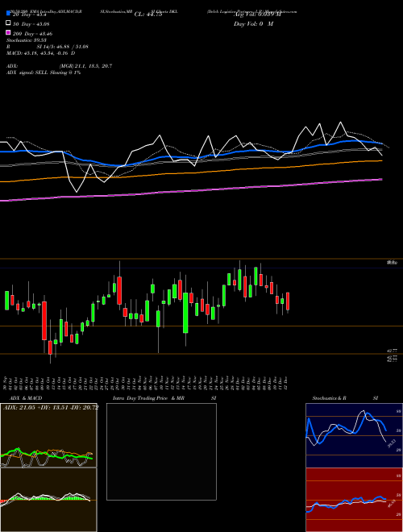This screenshot has height=532, width=403.
Task: Click the magenta 200 Day EMA legend swatch
Action: (x=8, y=32)
